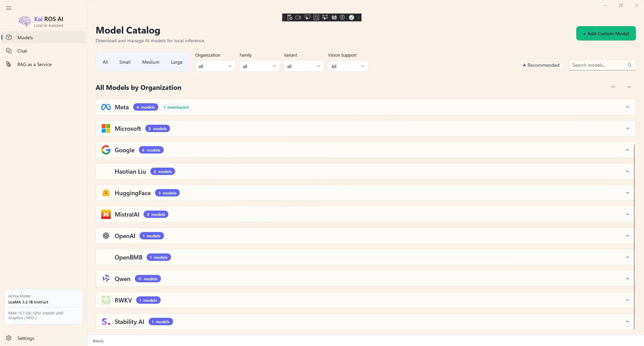Click the accessibility scan debug icon
Image resolution: width=644 pixels, height=346 pixels.
click(x=342, y=17)
